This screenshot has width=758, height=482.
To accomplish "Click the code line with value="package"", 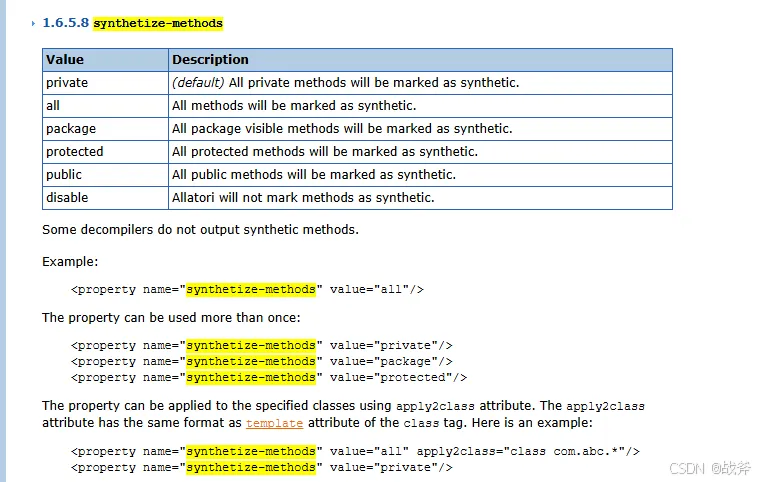I will tap(261, 361).
